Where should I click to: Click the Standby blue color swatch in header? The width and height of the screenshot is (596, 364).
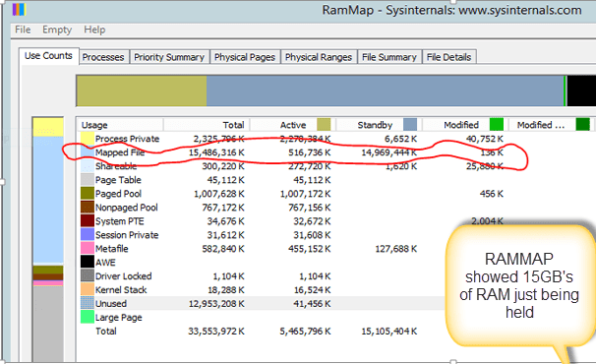pos(410,124)
